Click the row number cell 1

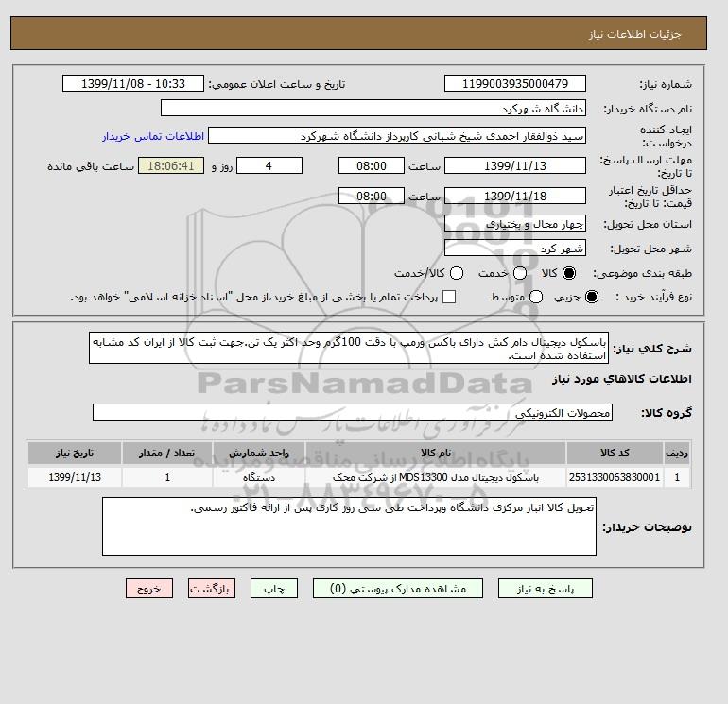coord(677,477)
